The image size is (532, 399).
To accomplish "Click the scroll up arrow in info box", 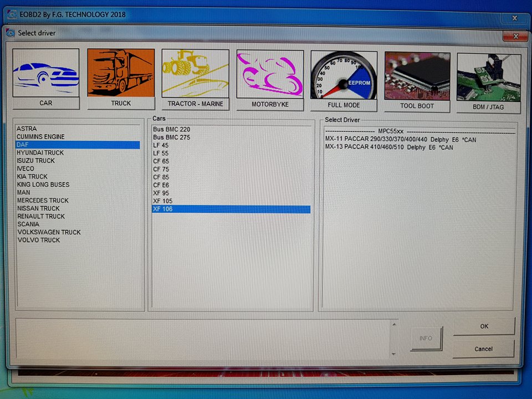I will (x=394, y=325).
